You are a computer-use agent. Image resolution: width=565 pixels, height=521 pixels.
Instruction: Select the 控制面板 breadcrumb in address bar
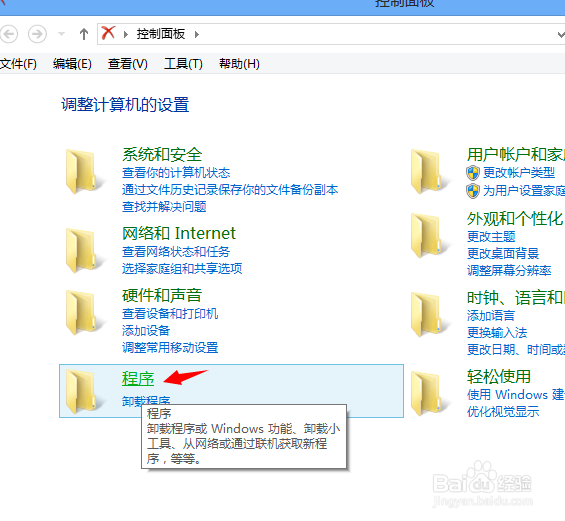pos(161,34)
